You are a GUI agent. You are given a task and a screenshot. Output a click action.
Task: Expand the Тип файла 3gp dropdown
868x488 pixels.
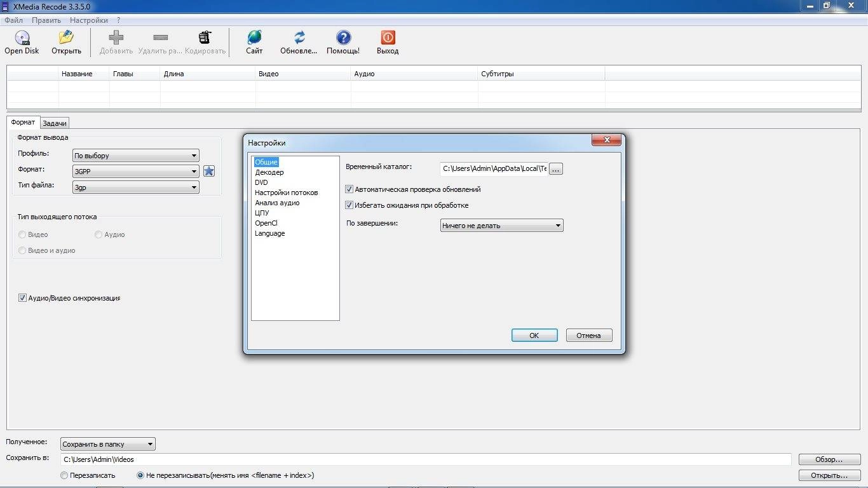tap(135, 187)
